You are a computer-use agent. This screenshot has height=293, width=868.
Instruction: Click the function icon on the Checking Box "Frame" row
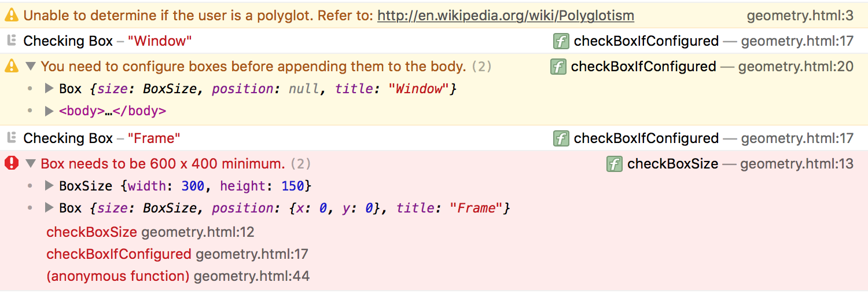tap(561, 138)
